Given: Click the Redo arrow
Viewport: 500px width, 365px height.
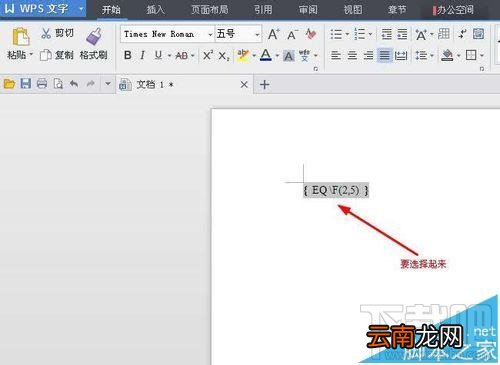Looking at the screenshot, I should tap(90, 84).
